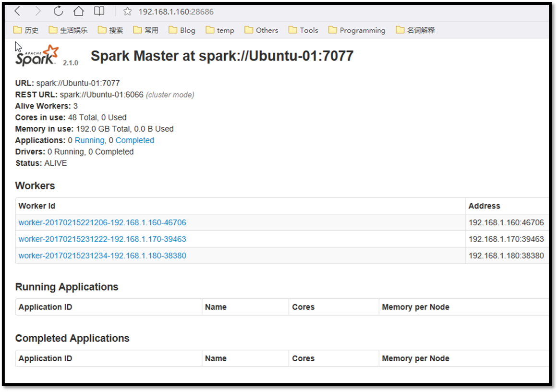Click the Memory in use line
Image resolution: width=558 pixels, height=392 pixels.
(x=94, y=129)
